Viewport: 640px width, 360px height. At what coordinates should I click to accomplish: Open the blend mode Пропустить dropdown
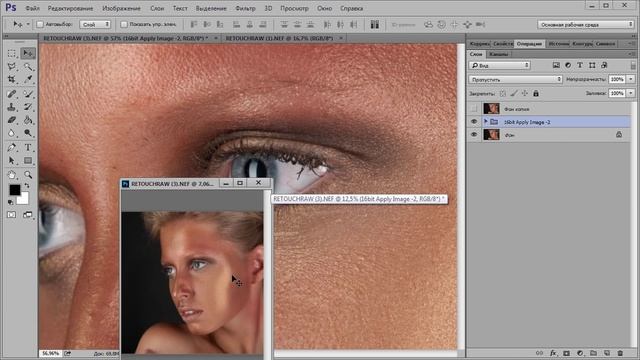tap(516, 79)
